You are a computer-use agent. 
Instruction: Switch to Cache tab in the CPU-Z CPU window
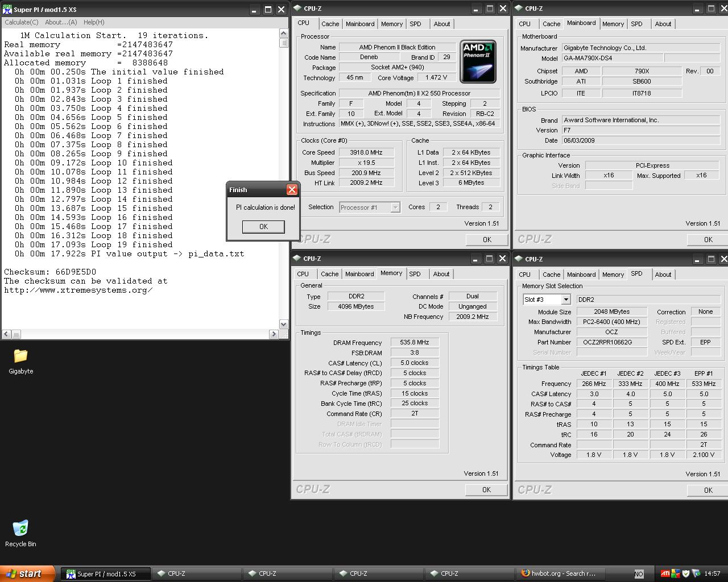pyautogui.click(x=330, y=24)
